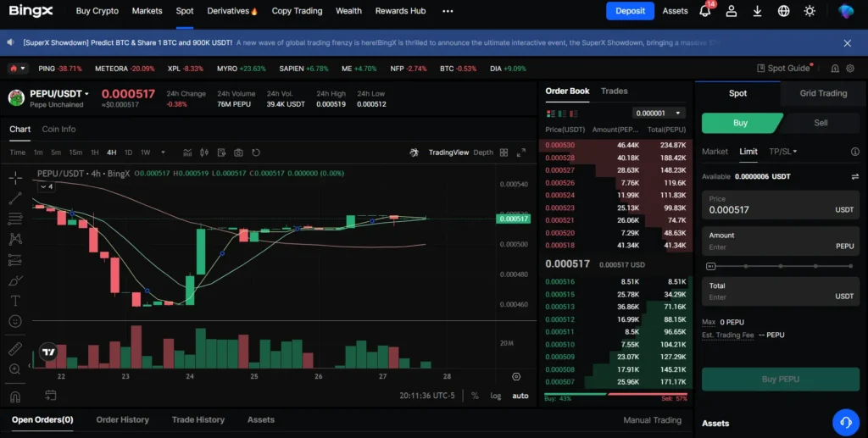868x438 pixels.
Task: Toggle the magnet snap mode
Action: click(x=15, y=396)
